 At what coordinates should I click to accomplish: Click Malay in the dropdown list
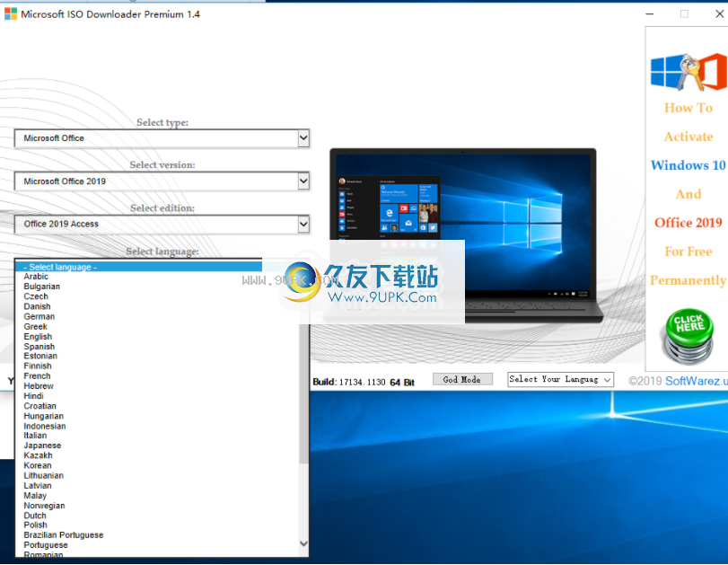point(35,496)
